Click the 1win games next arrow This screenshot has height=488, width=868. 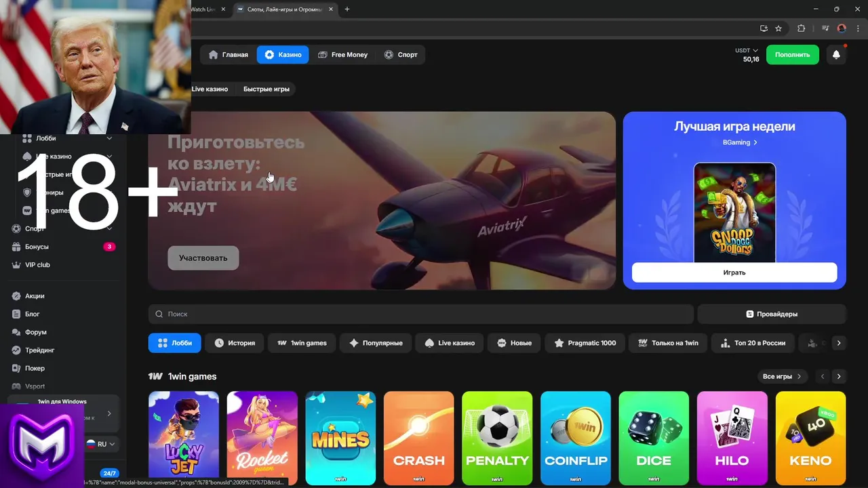tap(839, 376)
